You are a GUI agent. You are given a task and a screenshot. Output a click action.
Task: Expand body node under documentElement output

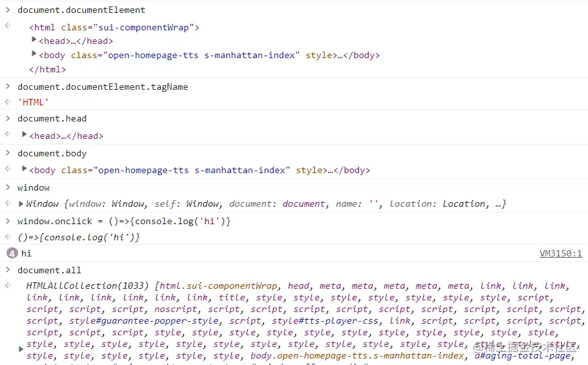pos(34,54)
